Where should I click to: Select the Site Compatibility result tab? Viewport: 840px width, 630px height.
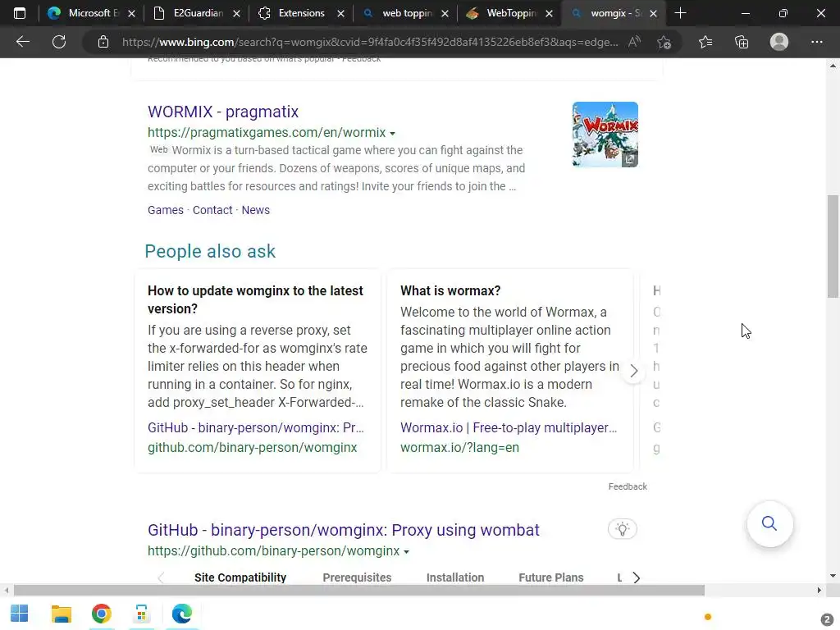[x=240, y=577]
